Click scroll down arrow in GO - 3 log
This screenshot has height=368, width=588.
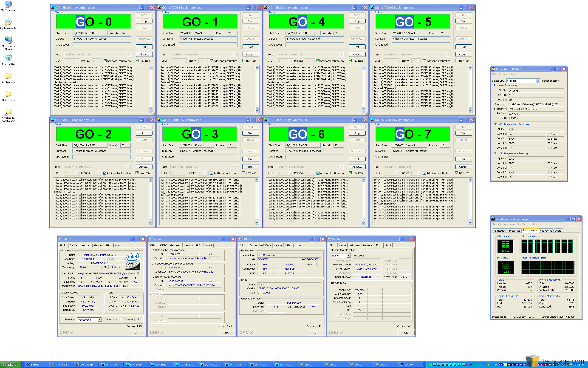click(257, 222)
